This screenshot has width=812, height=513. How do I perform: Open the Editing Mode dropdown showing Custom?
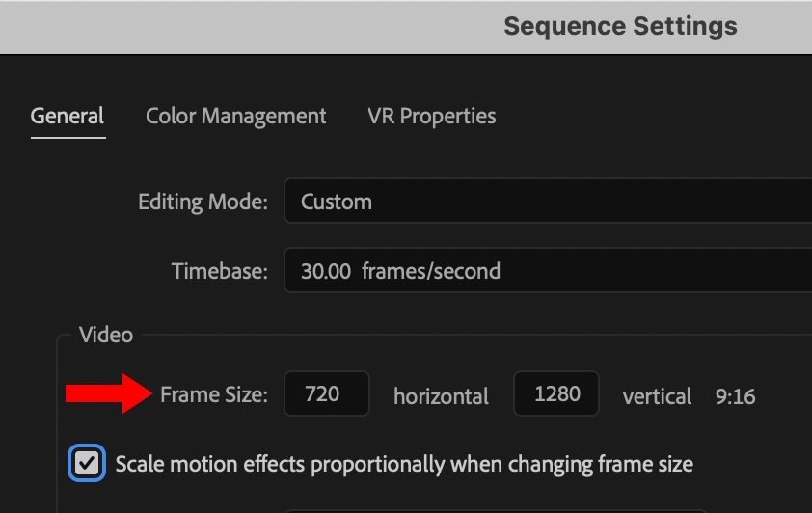point(548,202)
